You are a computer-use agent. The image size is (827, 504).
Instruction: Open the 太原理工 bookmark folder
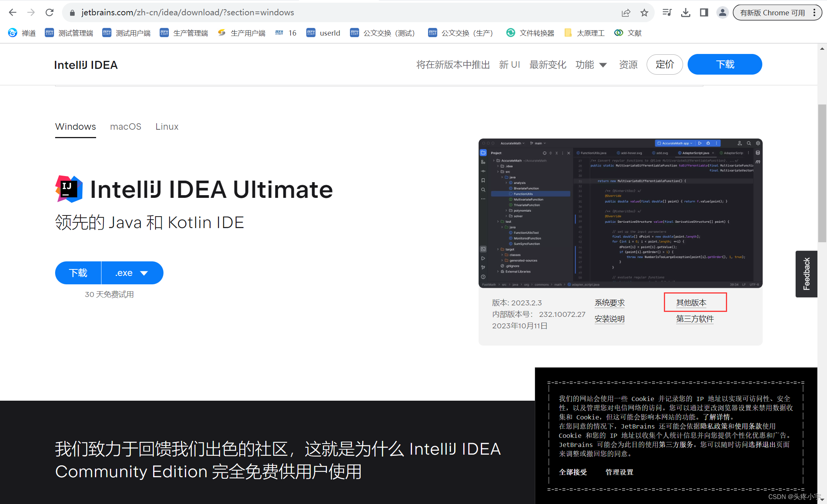pyautogui.click(x=584, y=33)
